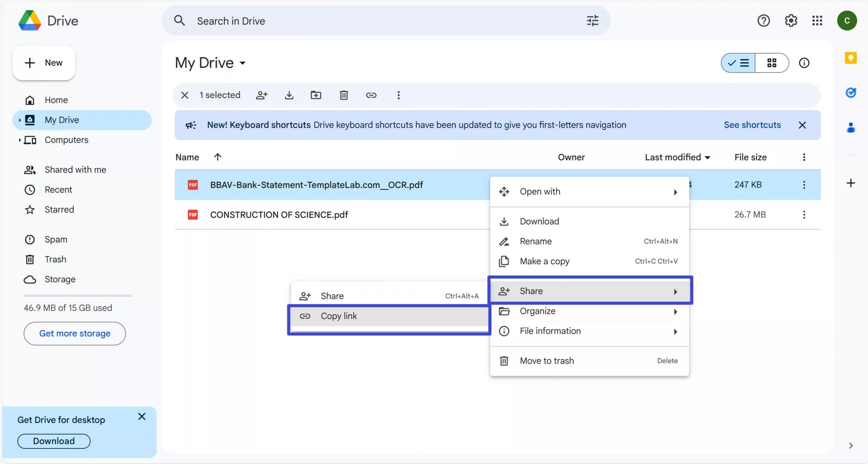Click See shortcuts link in banner
Screen dimensions: 868x464
[752, 124]
